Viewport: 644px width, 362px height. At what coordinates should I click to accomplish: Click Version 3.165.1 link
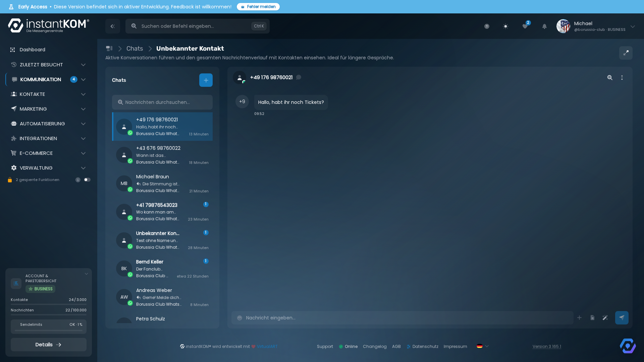click(x=547, y=347)
